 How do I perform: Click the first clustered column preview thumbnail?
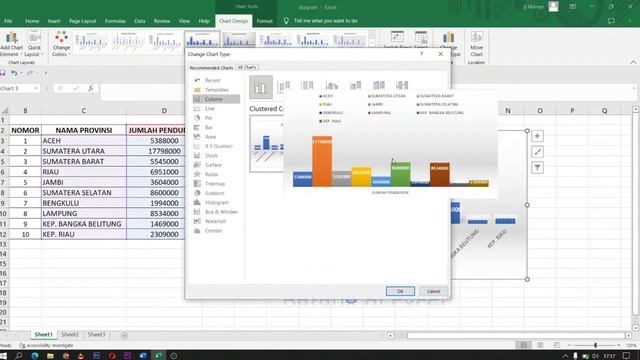[267, 144]
